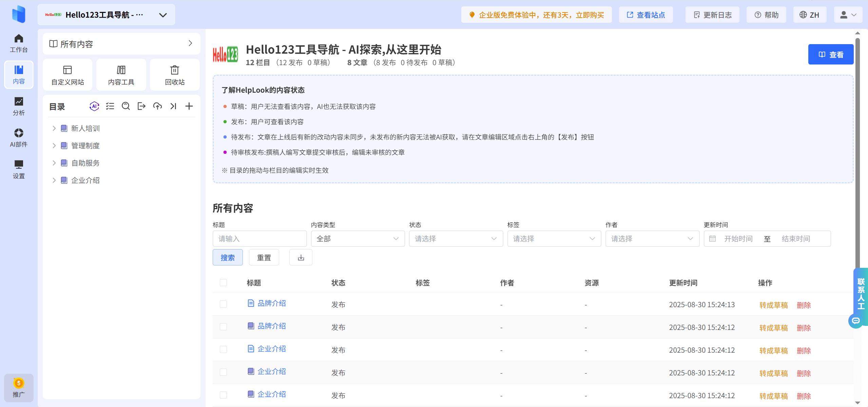The height and width of the screenshot is (407, 868).
Task: Check the checkbox next to first 企业介绍 article
Action: pos(223,349)
